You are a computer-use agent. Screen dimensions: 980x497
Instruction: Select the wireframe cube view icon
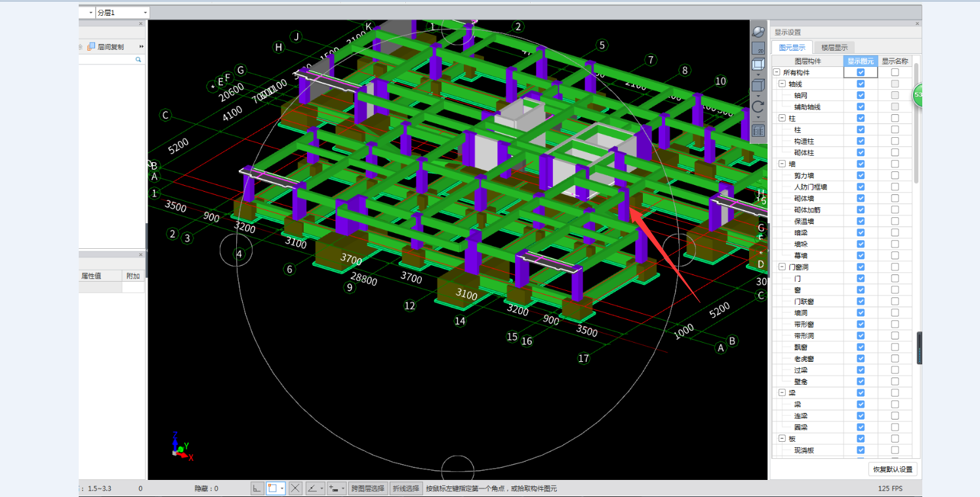758,64
